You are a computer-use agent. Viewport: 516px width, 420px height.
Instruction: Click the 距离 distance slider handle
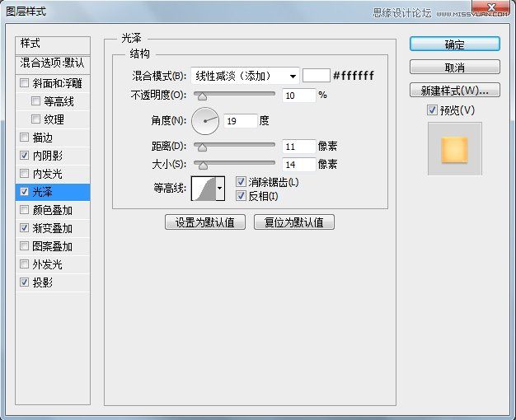tap(203, 147)
